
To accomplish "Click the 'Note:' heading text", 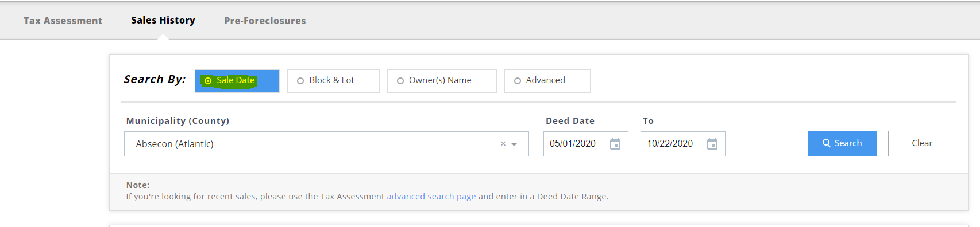I will 138,185.
